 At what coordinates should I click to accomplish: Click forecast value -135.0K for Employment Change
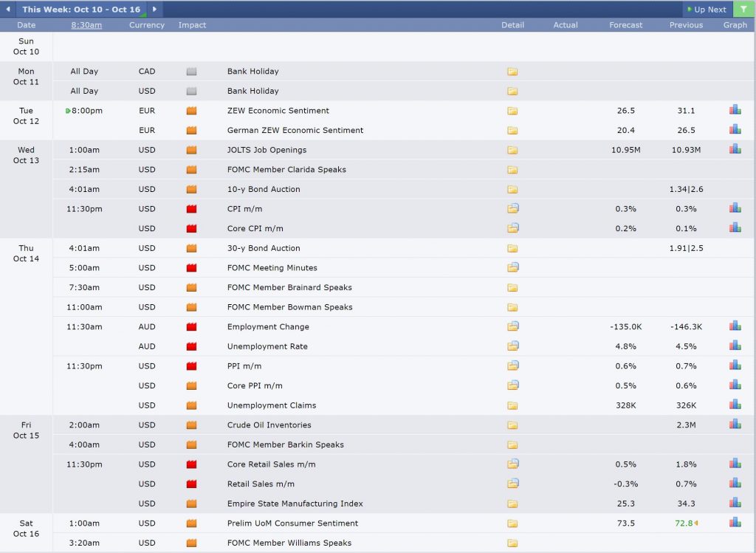click(x=626, y=326)
